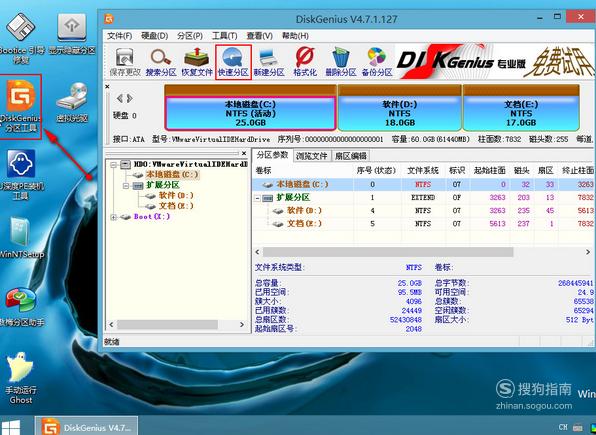Viewport: 596px width, 435px height.
Task: Select the 恢复文件 recover files icon
Action: click(197, 62)
